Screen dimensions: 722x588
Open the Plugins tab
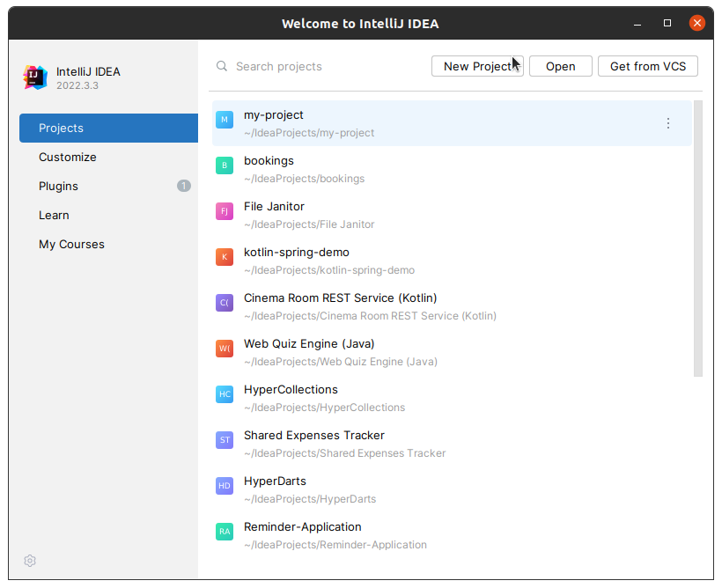[108, 186]
